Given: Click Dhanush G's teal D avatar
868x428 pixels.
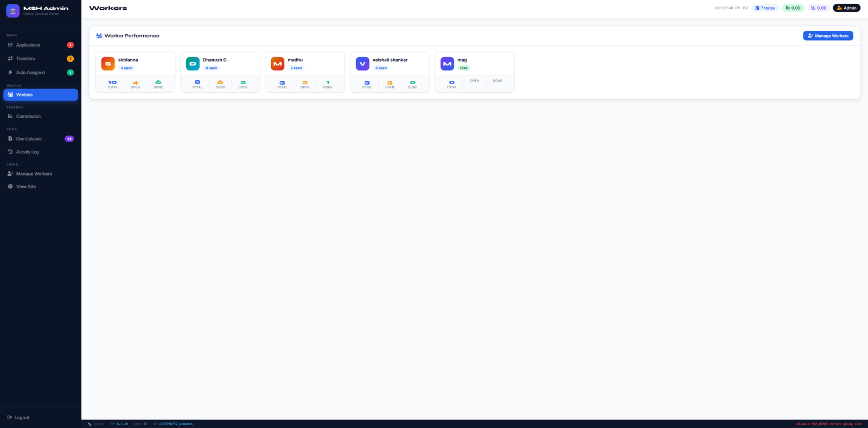Looking at the screenshot, I should point(193,63).
